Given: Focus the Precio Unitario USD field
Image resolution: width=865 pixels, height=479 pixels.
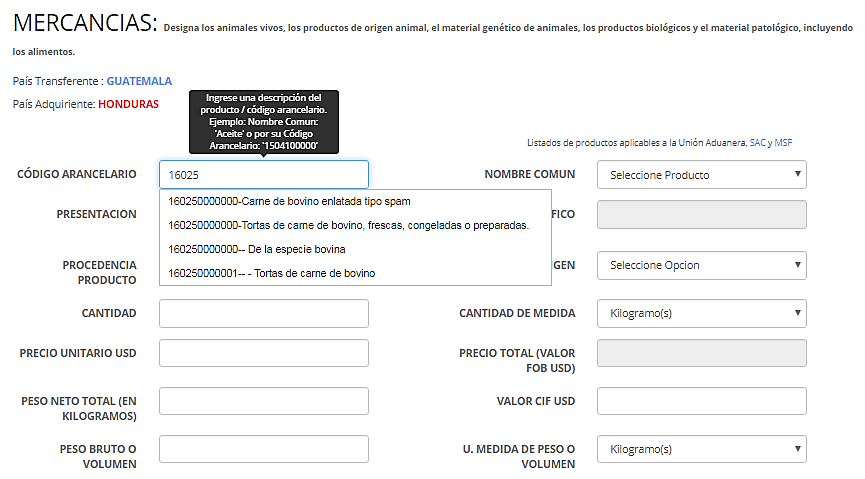Looking at the screenshot, I should [264, 353].
